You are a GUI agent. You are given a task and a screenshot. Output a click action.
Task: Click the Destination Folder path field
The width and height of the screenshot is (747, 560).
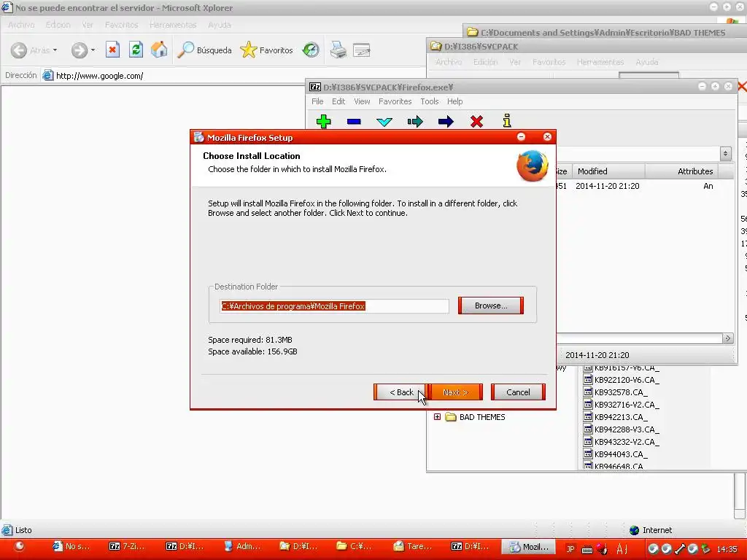pos(334,306)
